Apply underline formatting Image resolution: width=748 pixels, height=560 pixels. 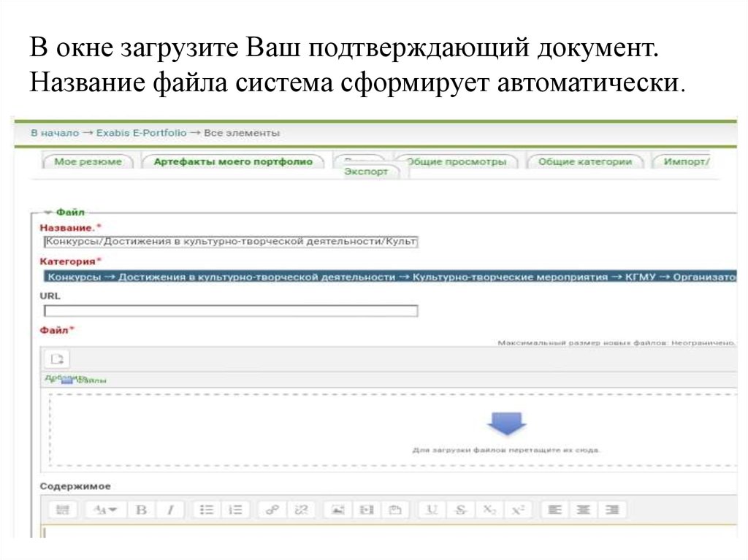(432, 510)
